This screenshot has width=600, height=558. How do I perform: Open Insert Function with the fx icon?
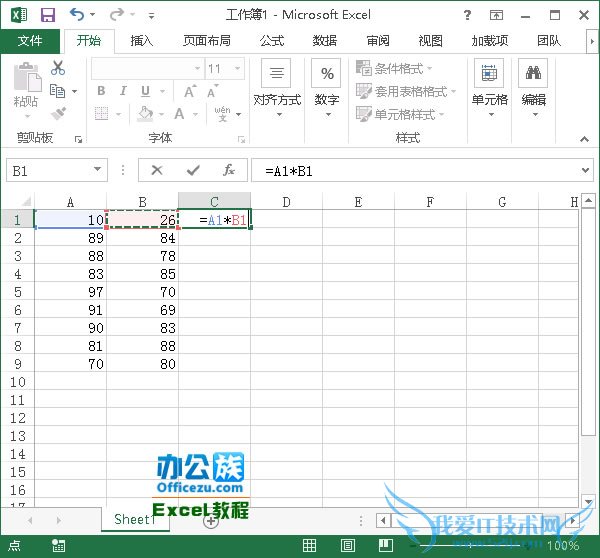tap(229, 171)
